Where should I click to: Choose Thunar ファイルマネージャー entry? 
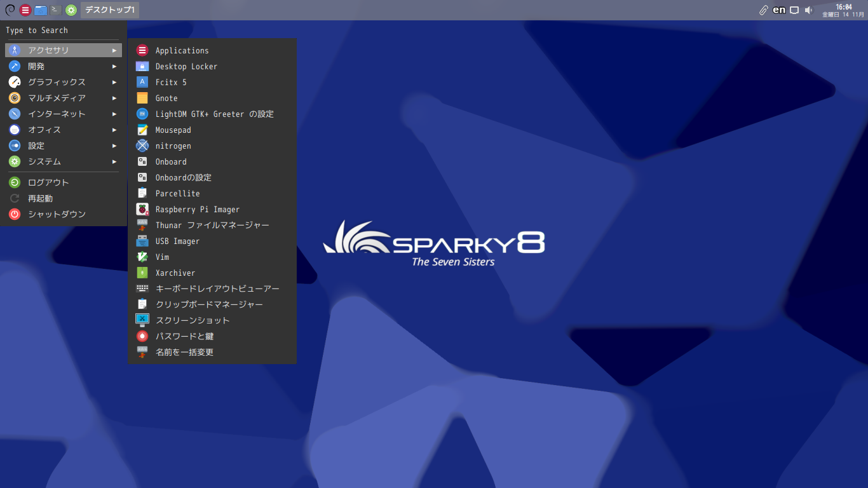[x=212, y=225]
